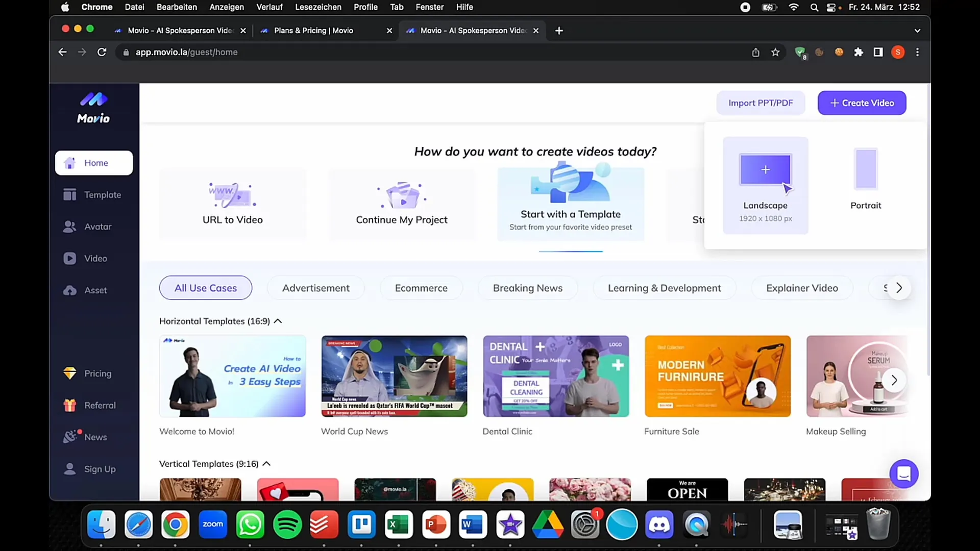Select the Breaking News use case tab
Screen dimensions: 980x551
pos(528,288)
